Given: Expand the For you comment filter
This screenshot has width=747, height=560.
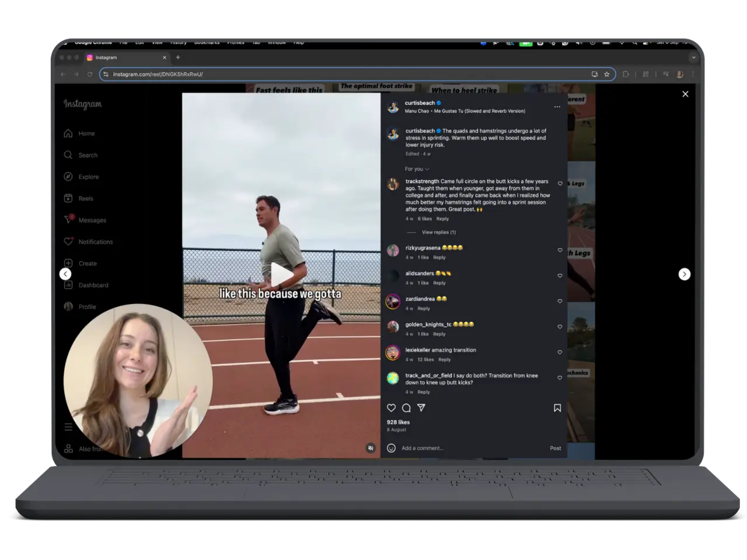Looking at the screenshot, I should [x=417, y=169].
